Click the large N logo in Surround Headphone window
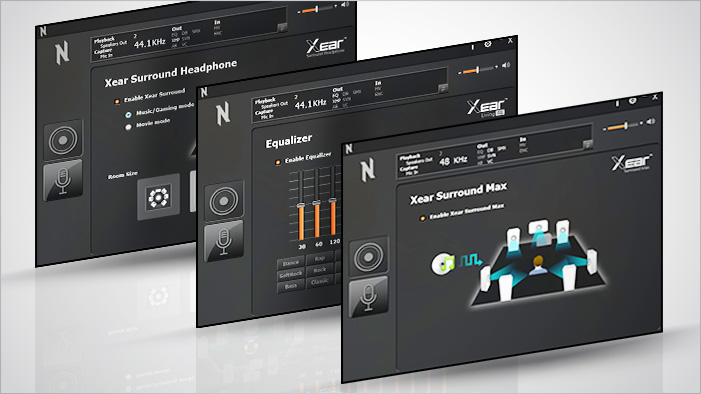The image size is (701, 394). (x=62, y=52)
